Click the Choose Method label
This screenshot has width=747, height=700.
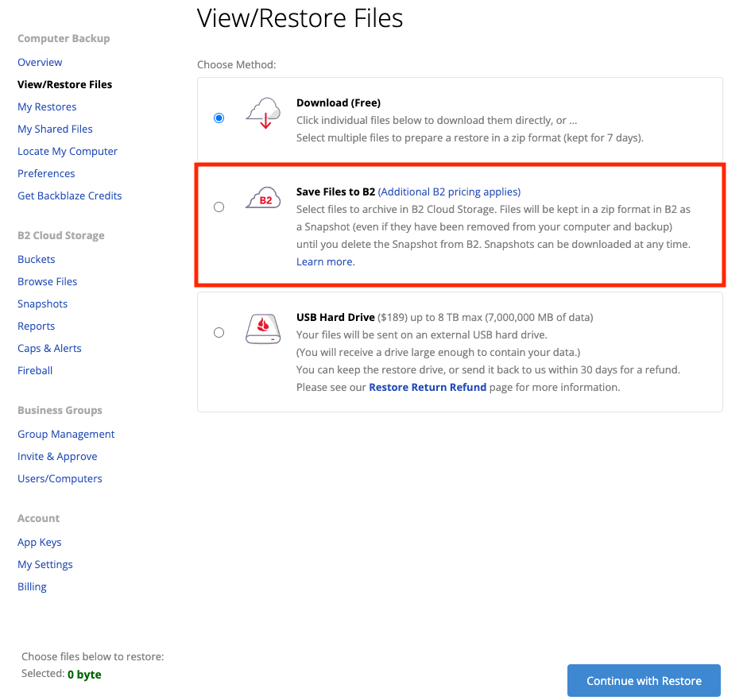click(x=237, y=65)
